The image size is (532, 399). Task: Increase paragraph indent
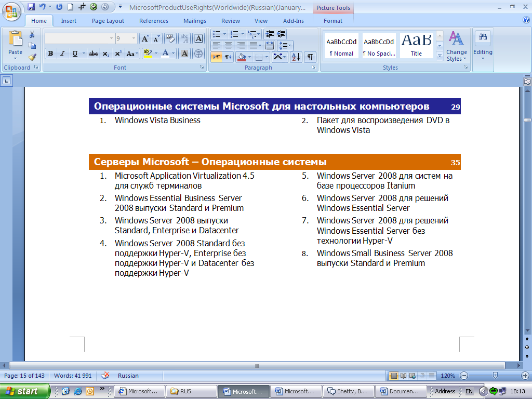click(281, 34)
